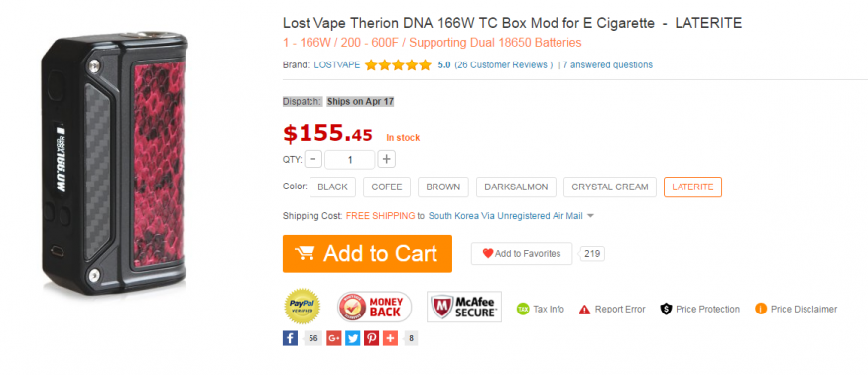Image resolution: width=868 pixels, height=375 pixels.
Task: Click the PayPal Verified badge
Action: (303, 307)
